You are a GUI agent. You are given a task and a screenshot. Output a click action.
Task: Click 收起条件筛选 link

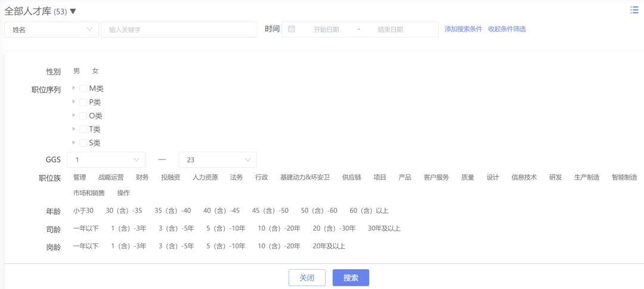pyautogui.click(x=507, y=29)
